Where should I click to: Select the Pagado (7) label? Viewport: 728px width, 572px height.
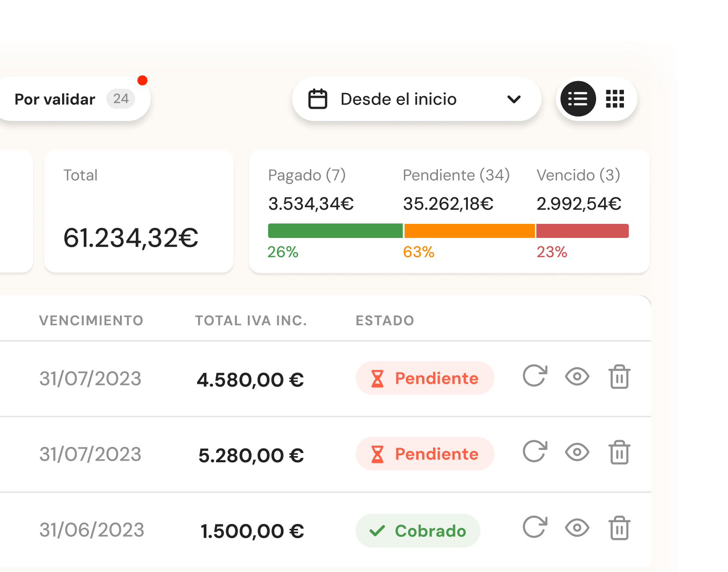pyautogui.click(x=307, y=175)
